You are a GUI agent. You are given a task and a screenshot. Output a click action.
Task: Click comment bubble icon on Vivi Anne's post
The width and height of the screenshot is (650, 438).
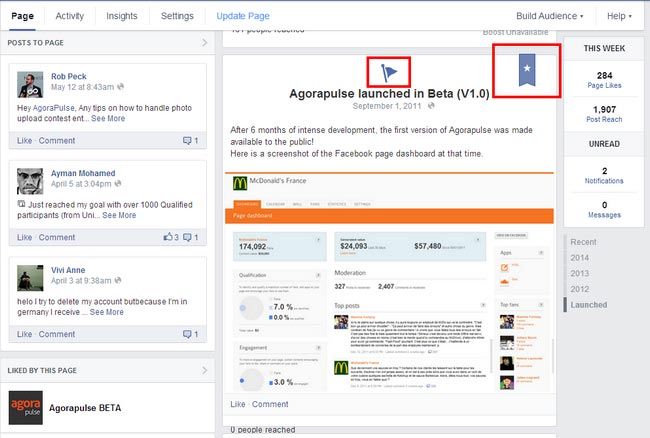(x=187, y=334)
